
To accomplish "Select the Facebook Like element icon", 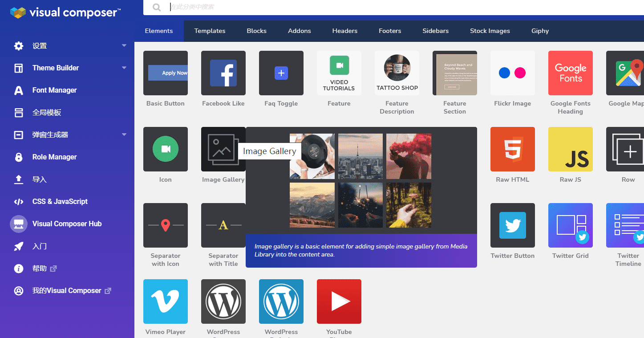I will tap(223, 73).
